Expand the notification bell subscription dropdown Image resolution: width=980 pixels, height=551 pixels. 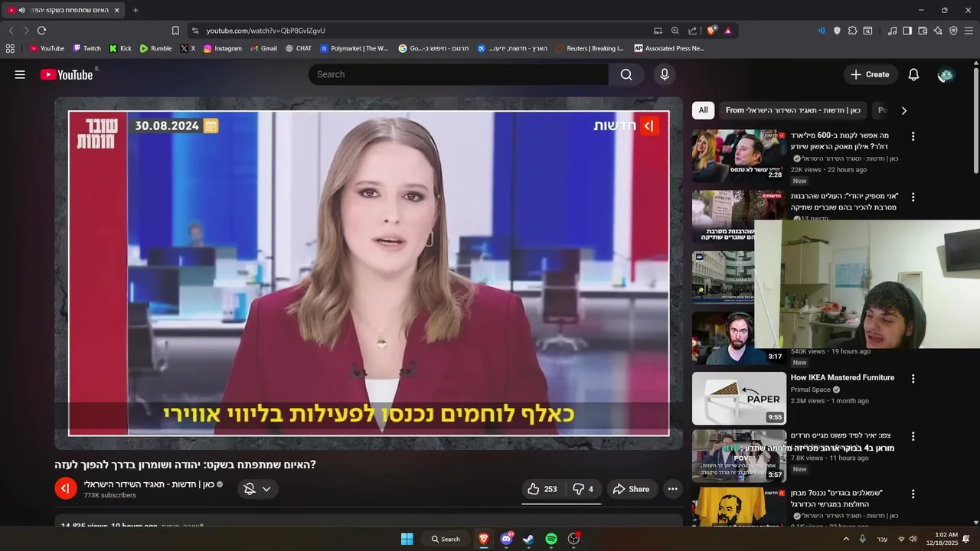tap(266, 489)
